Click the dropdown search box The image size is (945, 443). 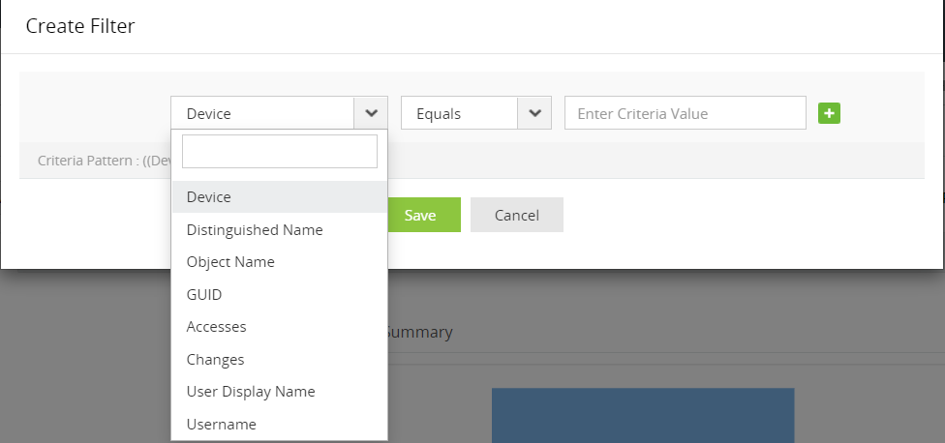(279, 152)
